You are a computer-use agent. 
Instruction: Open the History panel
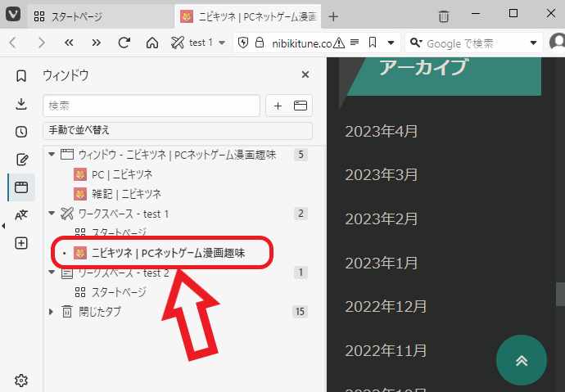21,132
